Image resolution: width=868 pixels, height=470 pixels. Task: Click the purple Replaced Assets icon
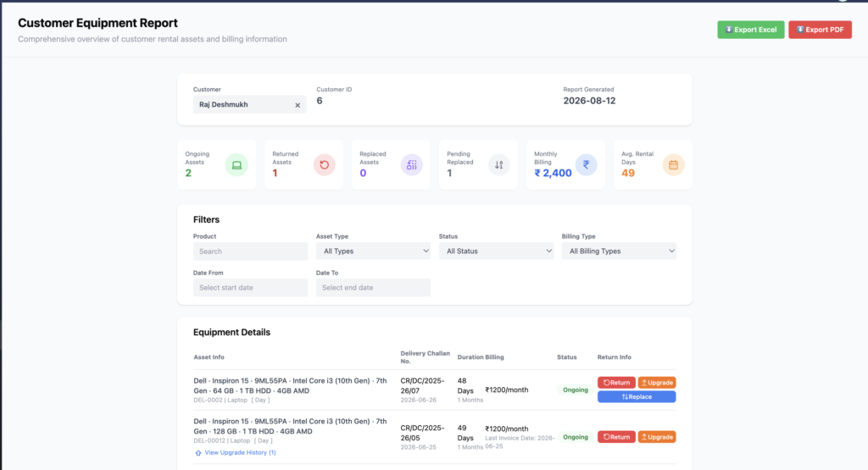pyautogui.click(x=412, y=165)
